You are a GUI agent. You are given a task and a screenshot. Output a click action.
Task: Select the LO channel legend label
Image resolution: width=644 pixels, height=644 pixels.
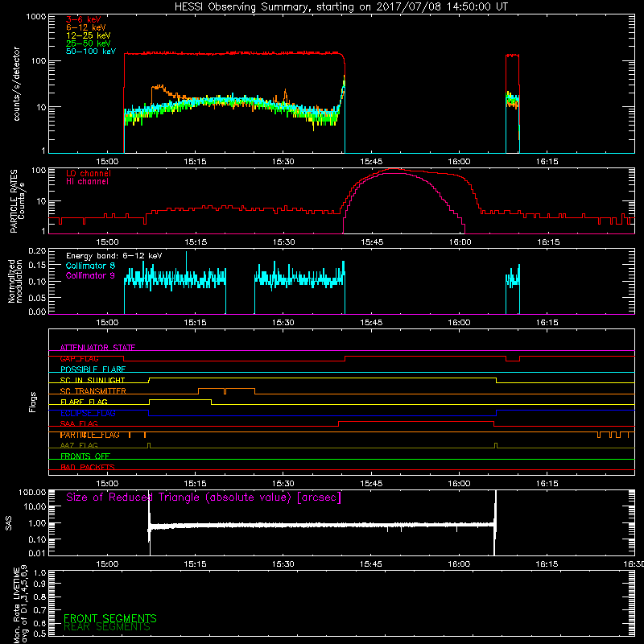tap(89, 173)
